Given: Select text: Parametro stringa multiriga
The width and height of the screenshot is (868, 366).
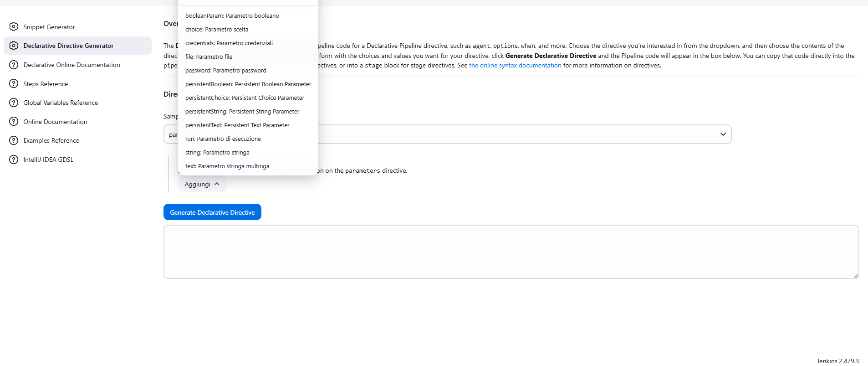Looking at the screenshot, I should click(227, 166).
